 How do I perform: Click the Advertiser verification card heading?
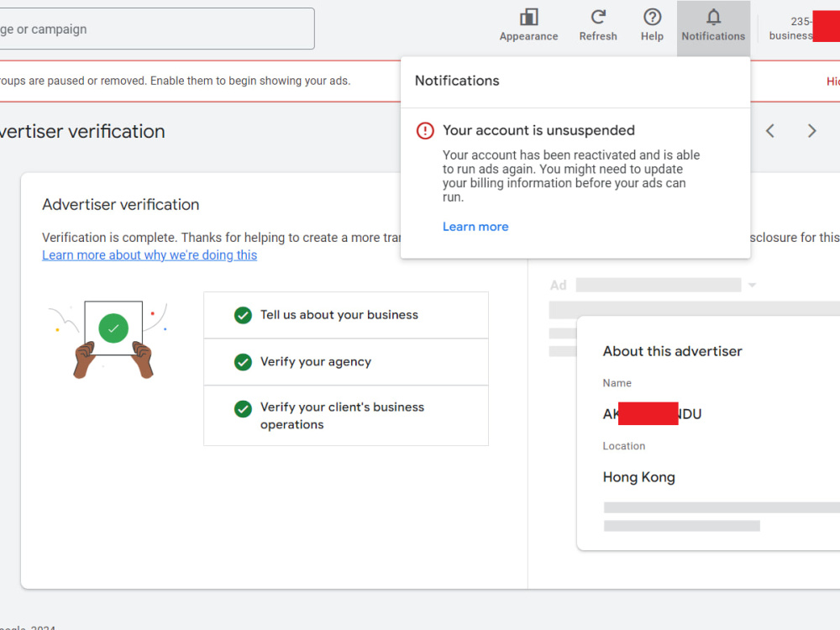[x=120, y=205]
